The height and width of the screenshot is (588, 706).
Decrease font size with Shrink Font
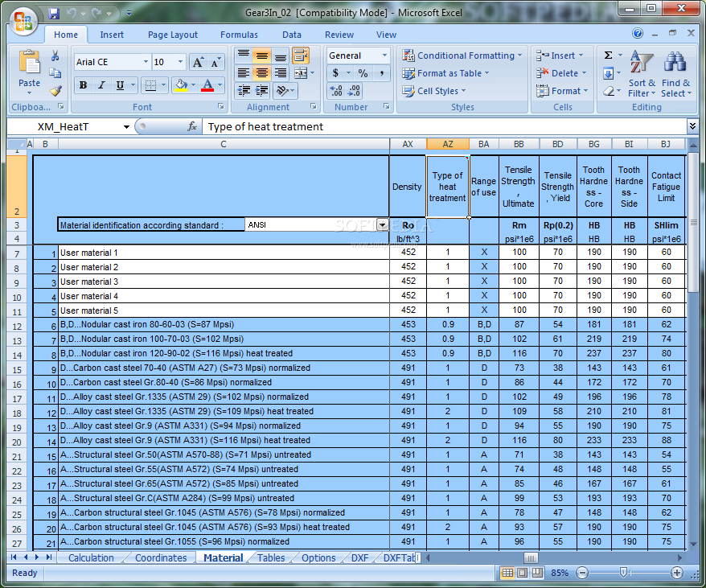tap(215, 62)
